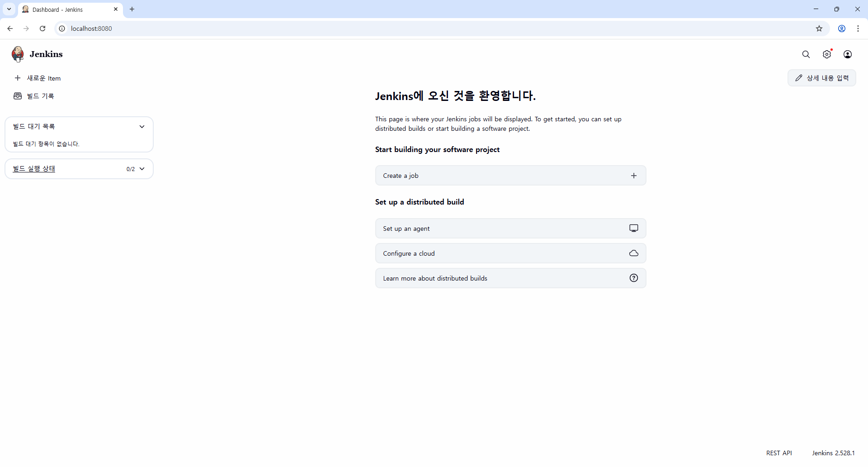Minimize the Chrome window

[x=816, y=9]
